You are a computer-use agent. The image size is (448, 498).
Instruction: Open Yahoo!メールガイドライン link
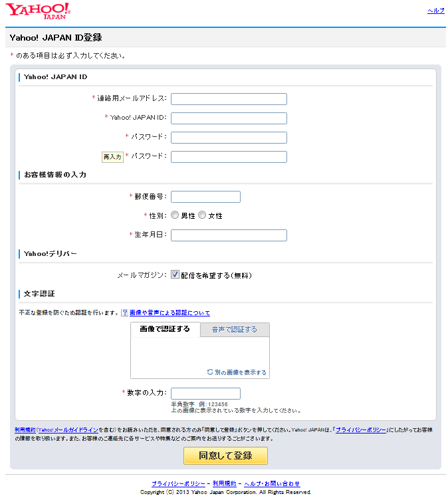[68, 430]
